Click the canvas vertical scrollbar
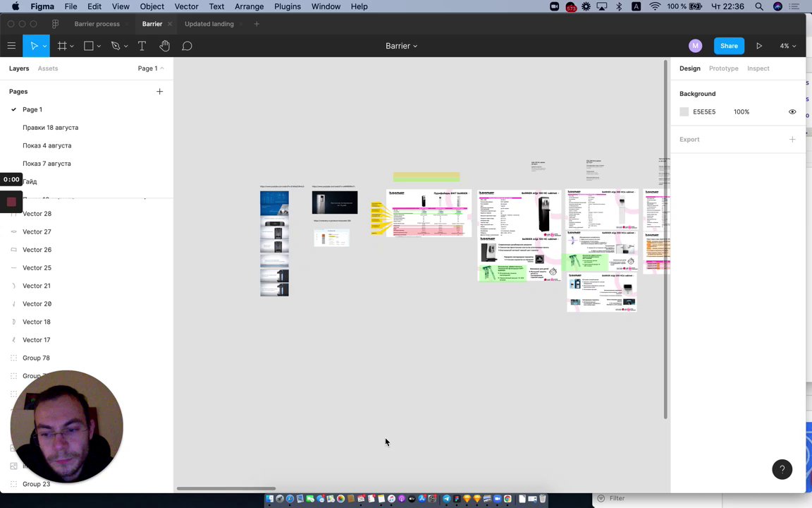 [665, 239]
